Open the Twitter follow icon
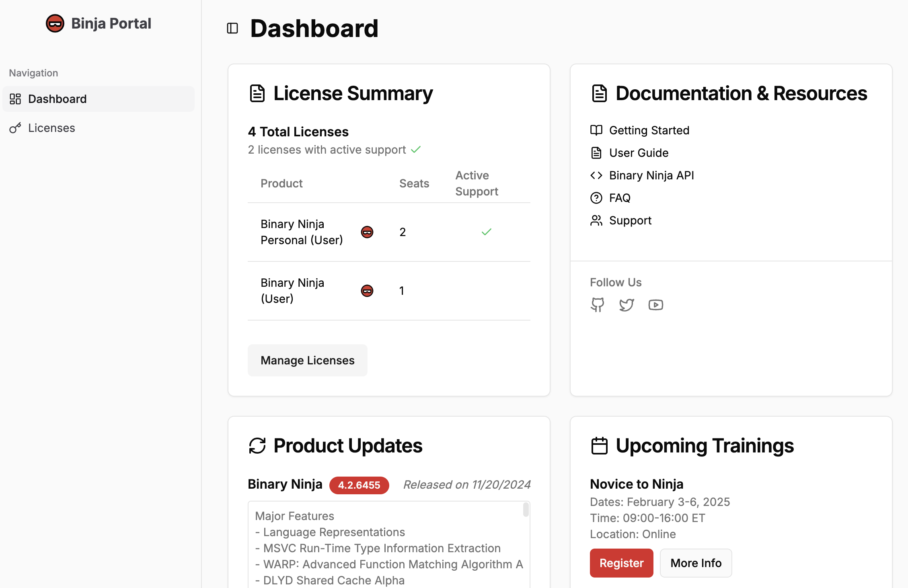This screenshot has width=908, height=588. point(627,305)
